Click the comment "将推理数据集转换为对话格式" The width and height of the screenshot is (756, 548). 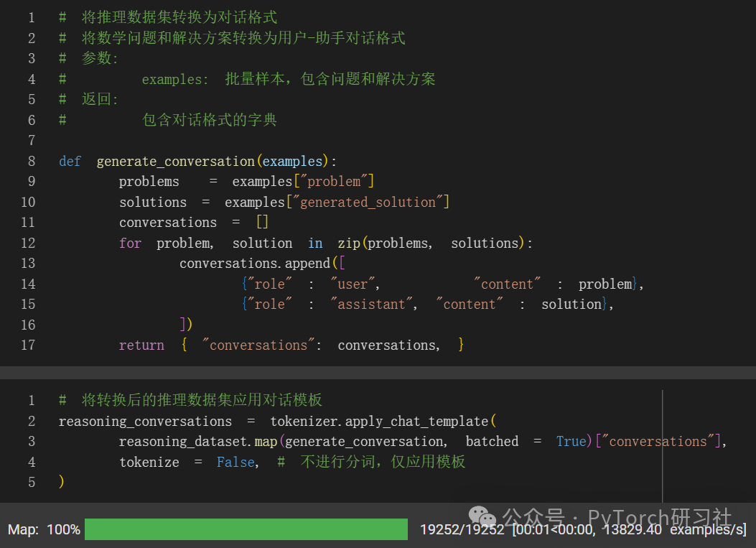pos(179,17)
